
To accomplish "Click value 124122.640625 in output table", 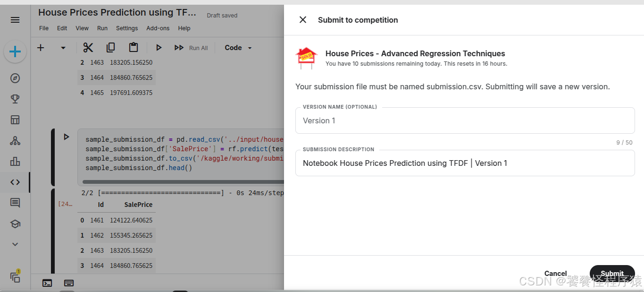I will pos(131,220).
